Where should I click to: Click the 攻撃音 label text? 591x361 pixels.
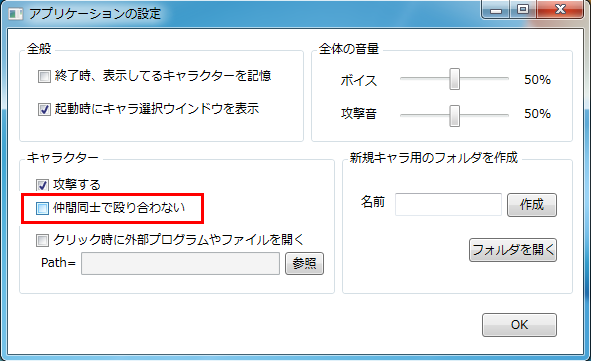tap(358, 114)
